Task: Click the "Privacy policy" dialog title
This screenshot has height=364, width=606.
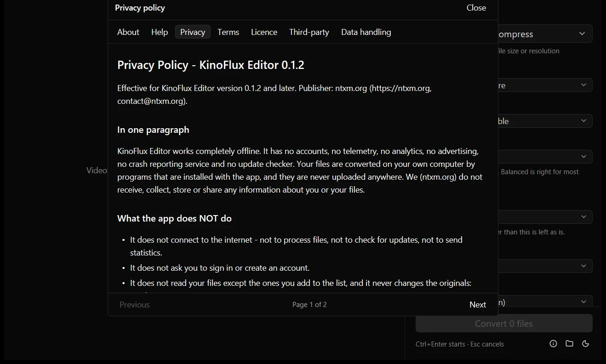Action: point(140,8)
